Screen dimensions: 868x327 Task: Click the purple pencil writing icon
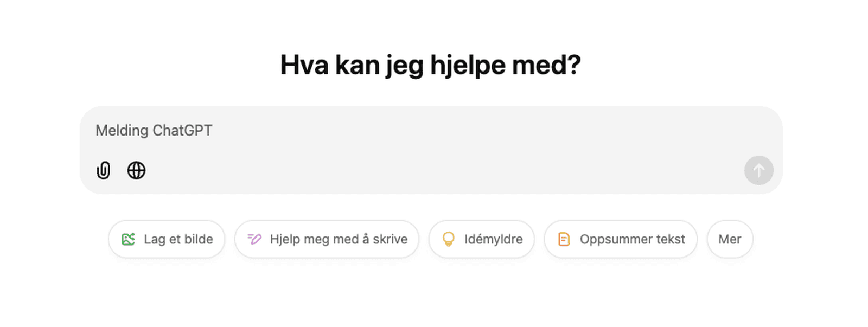(x=254, y=239)
